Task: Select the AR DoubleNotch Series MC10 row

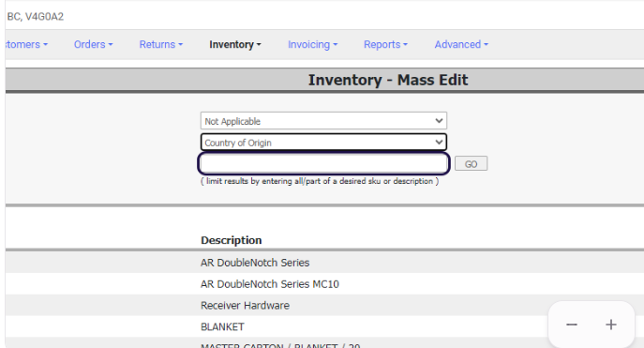Action: click(324, 284)
